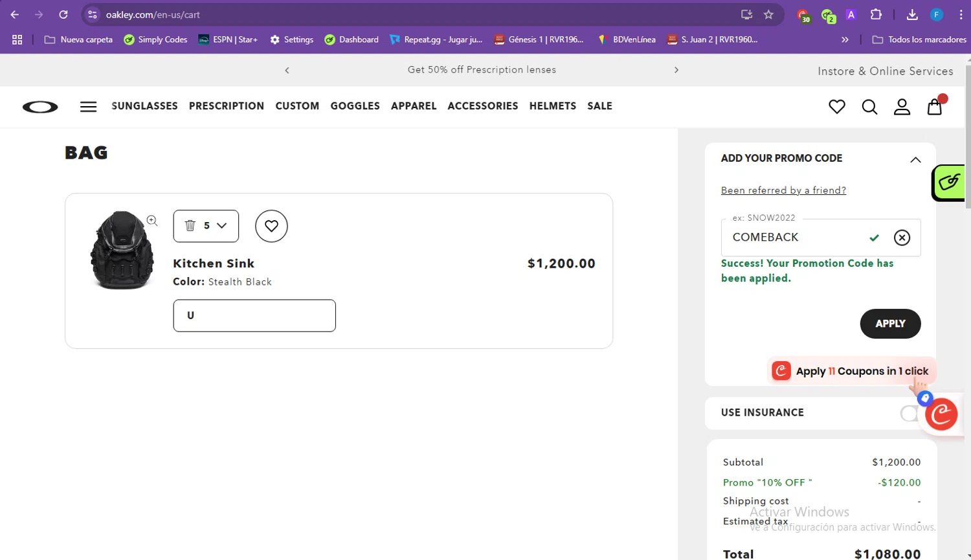Click the browser forward arrow
971x560 pixels.
point(39,14)
